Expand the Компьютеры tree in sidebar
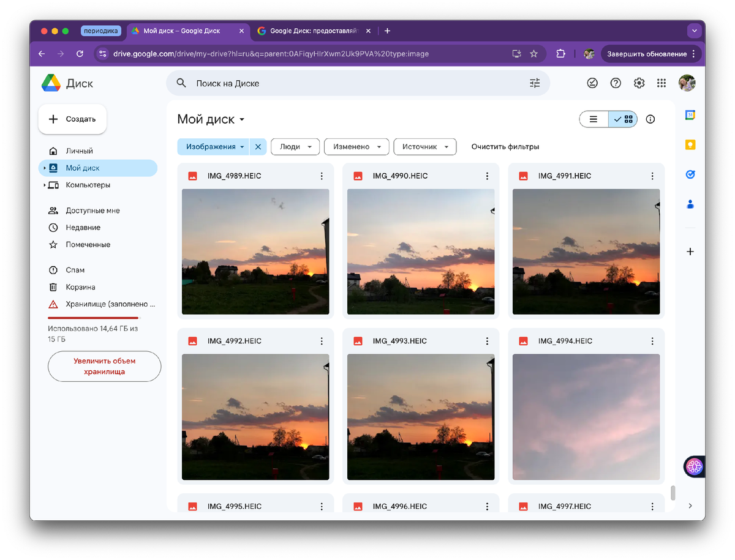 [x=44, y=185]
